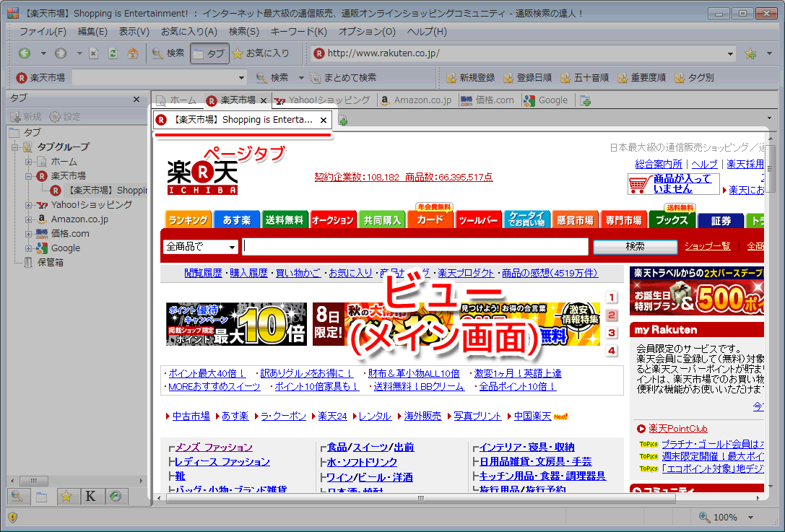Image resolution: width=785 pixels, height=532 pixels.
Task: Open the メンズ ファッション category link
Action: click(x=214, y=448)
